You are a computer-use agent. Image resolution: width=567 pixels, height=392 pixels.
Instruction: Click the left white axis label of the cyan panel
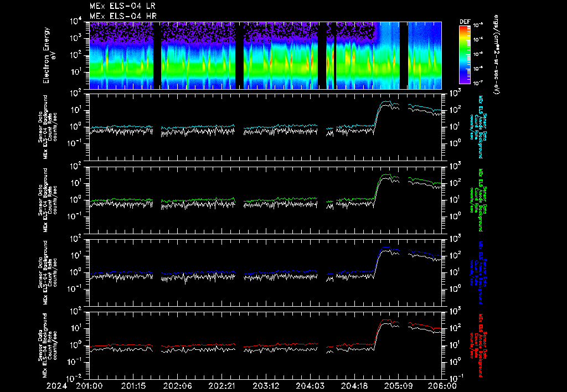pyautogui.click(x=48, y=127)
